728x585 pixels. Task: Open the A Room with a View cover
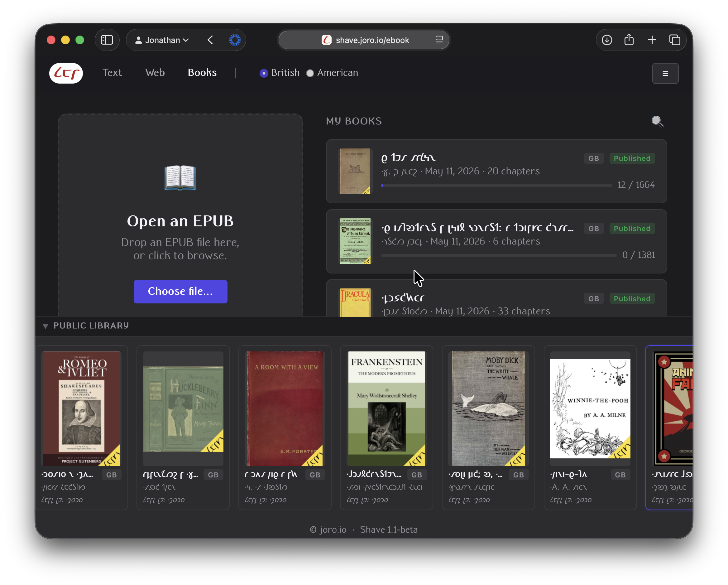[x=285, y=409]
